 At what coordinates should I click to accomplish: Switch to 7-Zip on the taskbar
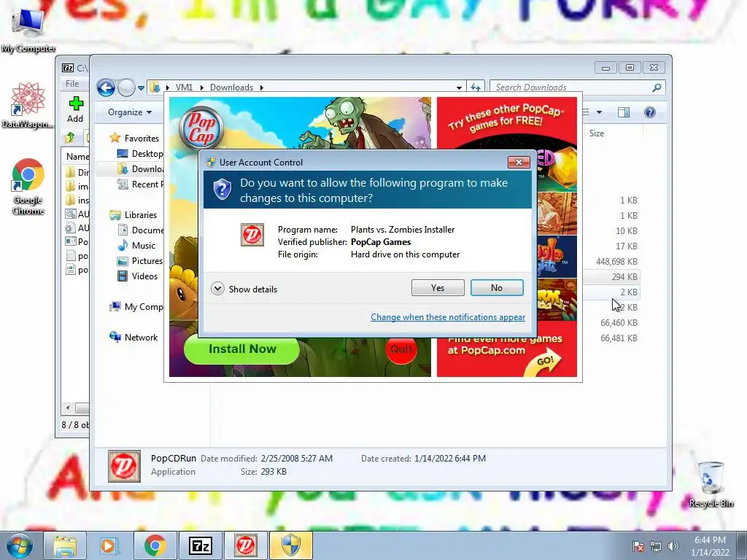201,545
